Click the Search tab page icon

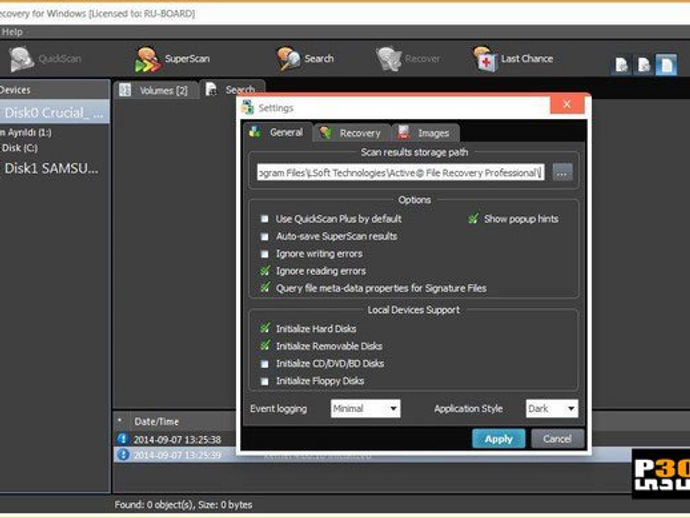point(211,89)
